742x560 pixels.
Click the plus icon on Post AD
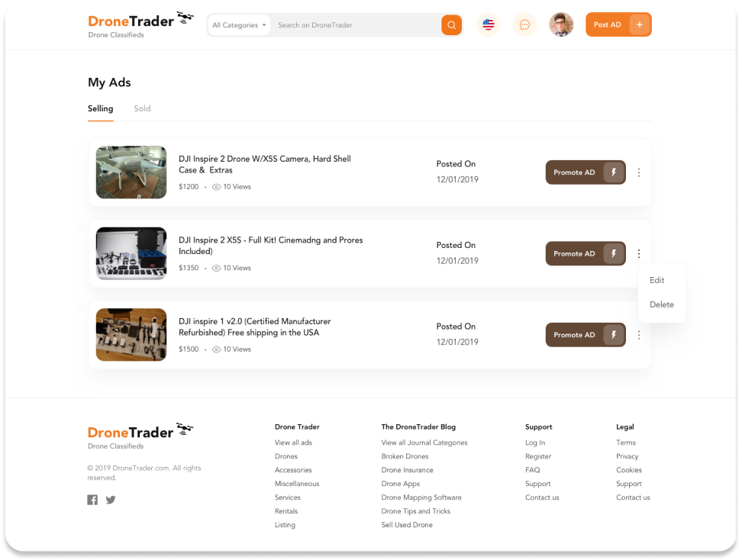coord(639,24)
